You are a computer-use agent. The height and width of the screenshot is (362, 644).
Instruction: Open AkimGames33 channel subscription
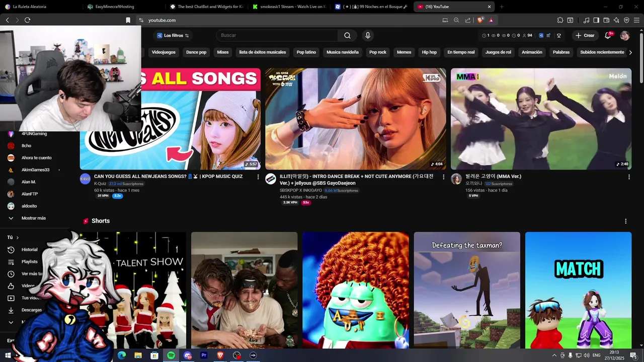[x=35, y=170]
